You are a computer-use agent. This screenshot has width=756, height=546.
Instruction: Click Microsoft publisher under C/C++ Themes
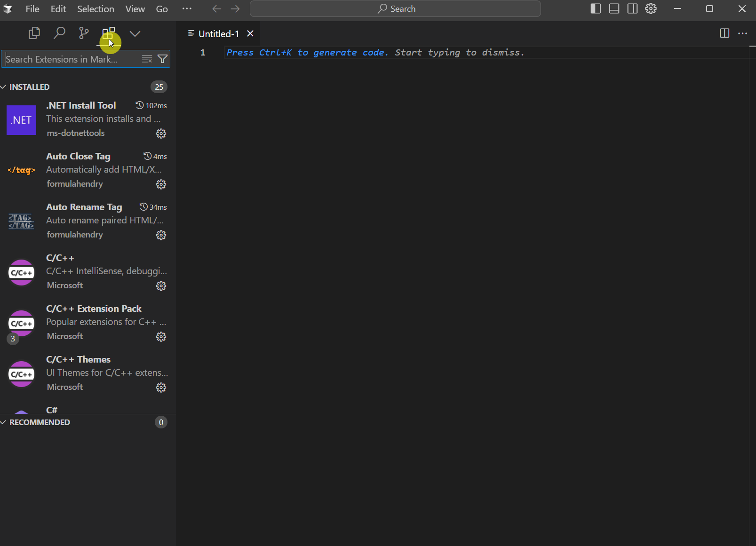(65, 387)
